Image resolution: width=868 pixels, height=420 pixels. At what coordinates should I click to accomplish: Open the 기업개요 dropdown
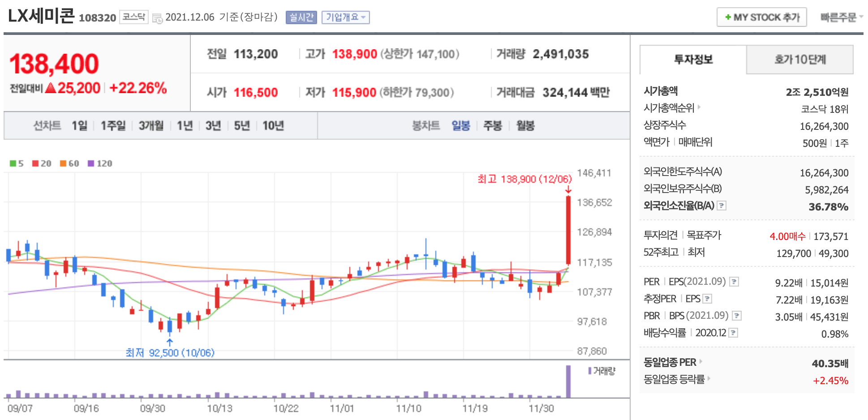point(345,17)
